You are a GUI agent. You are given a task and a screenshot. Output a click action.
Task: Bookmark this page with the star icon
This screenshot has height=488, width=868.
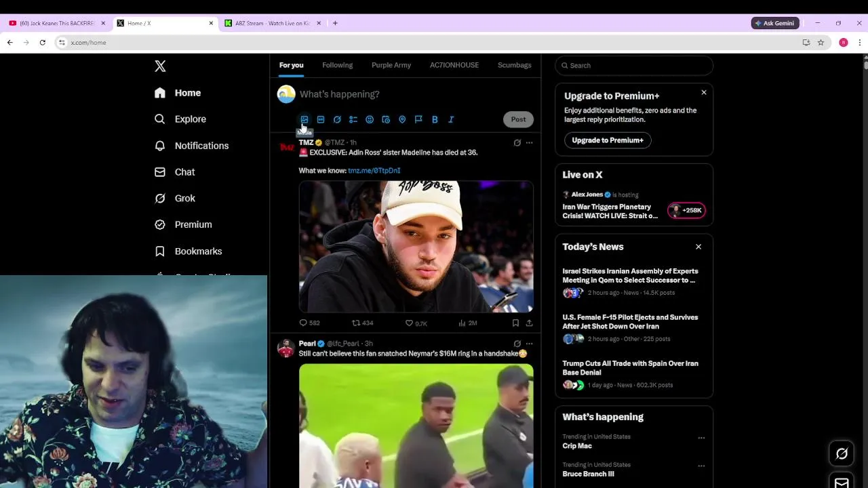821,43
